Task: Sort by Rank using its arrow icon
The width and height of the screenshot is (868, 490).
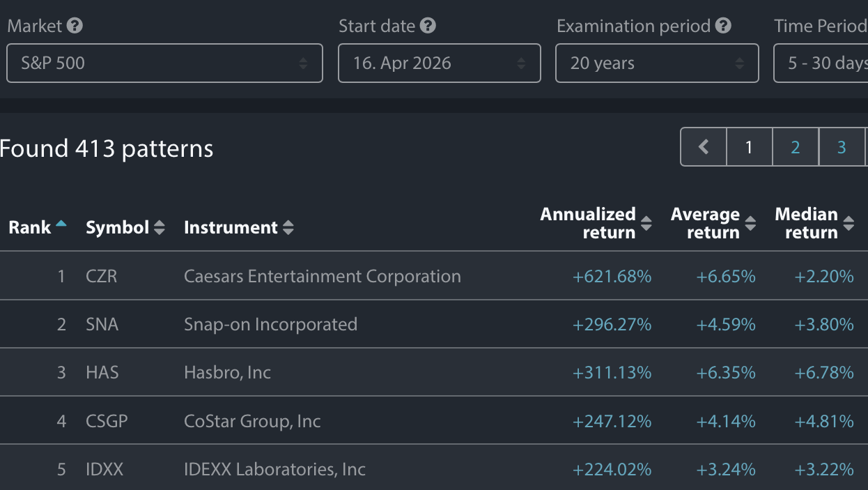Action: pos(61,224)
